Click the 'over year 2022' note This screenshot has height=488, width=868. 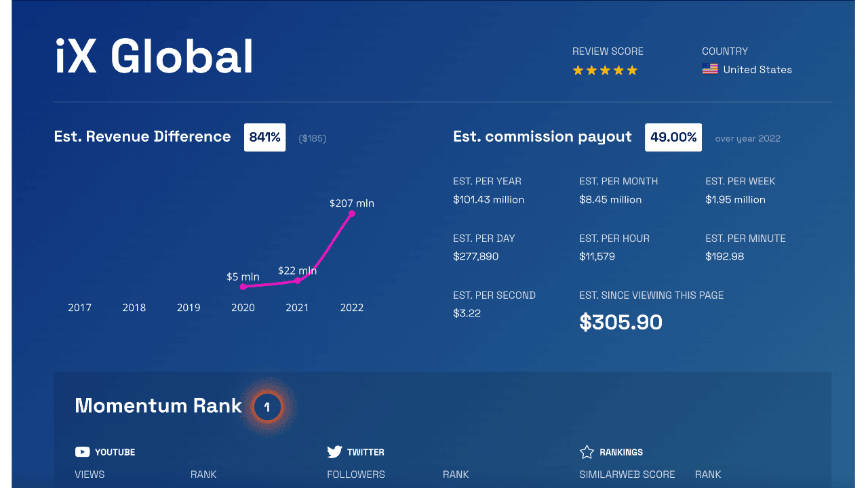(x=747, y=138)
